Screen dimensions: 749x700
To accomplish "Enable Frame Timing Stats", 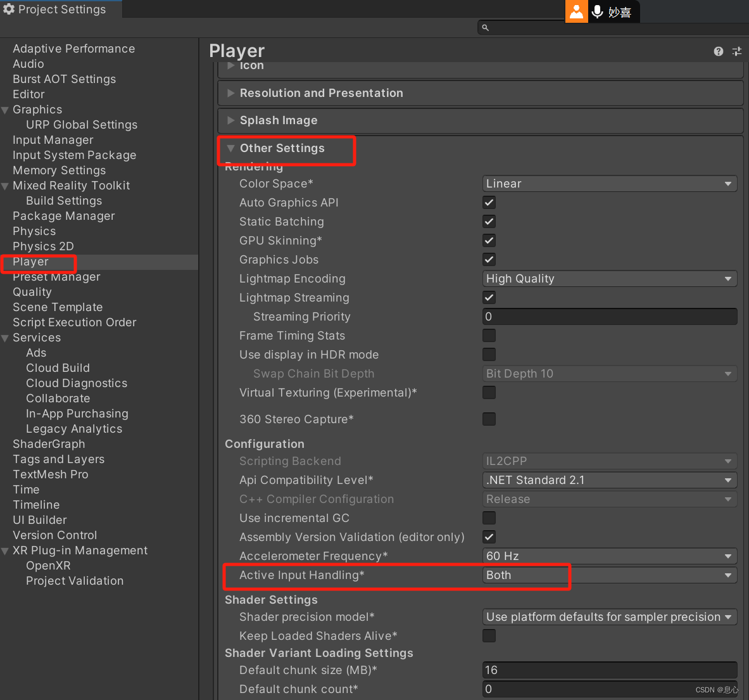I will (x=489, y=335).
